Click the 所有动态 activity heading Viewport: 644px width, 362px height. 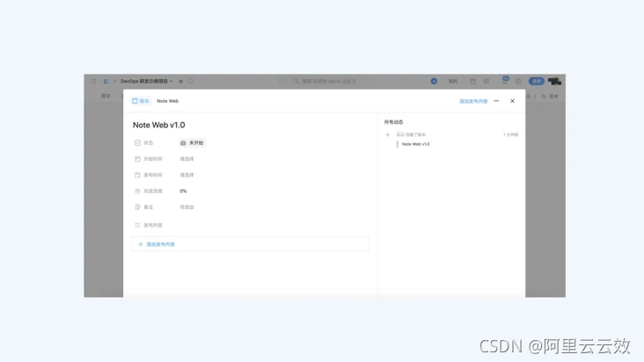[x=393, y=122]
